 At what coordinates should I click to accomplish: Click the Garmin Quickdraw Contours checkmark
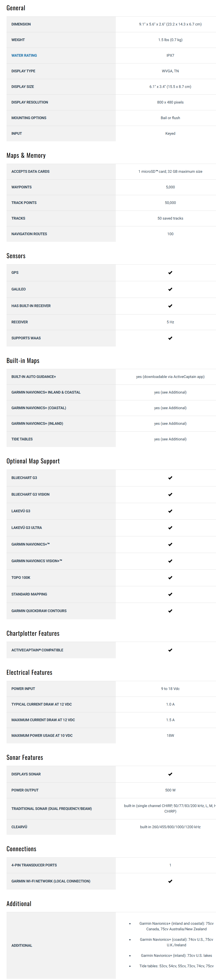pos(170,611)
